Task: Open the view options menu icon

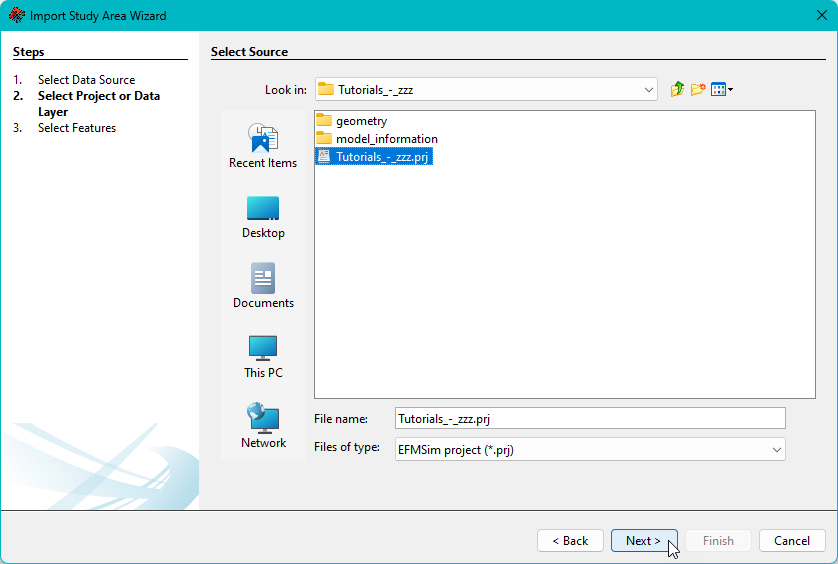Action: pos(721,90)
